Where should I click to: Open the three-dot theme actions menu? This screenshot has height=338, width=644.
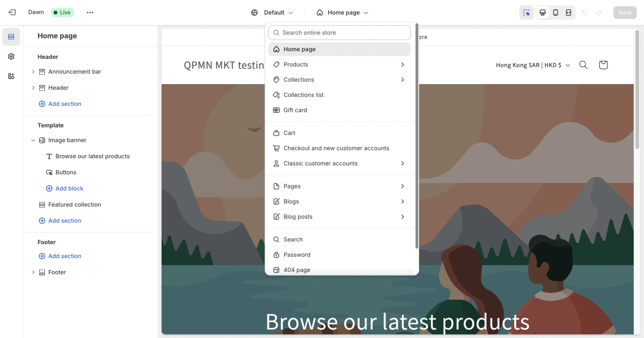(90, 13)
